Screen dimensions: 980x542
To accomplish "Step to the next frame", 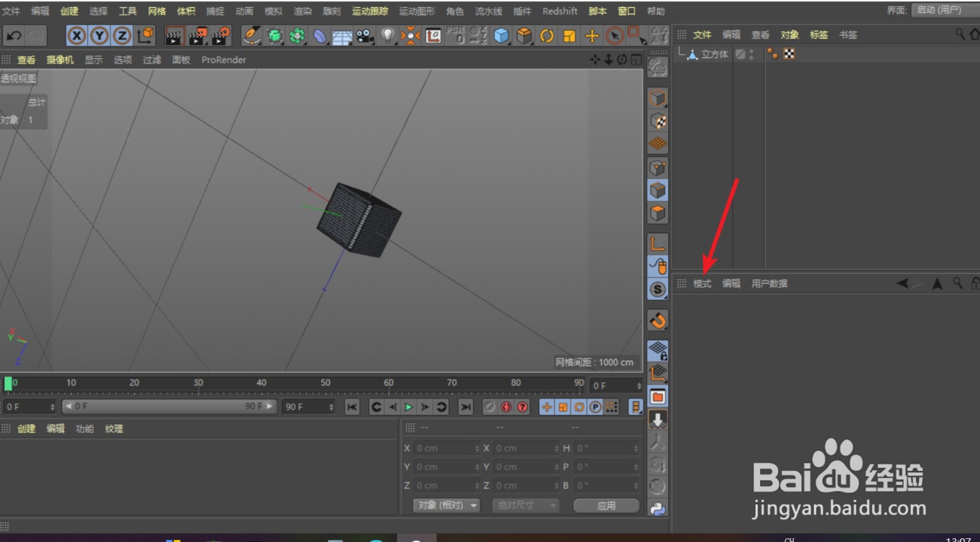I will click(424, 407).
